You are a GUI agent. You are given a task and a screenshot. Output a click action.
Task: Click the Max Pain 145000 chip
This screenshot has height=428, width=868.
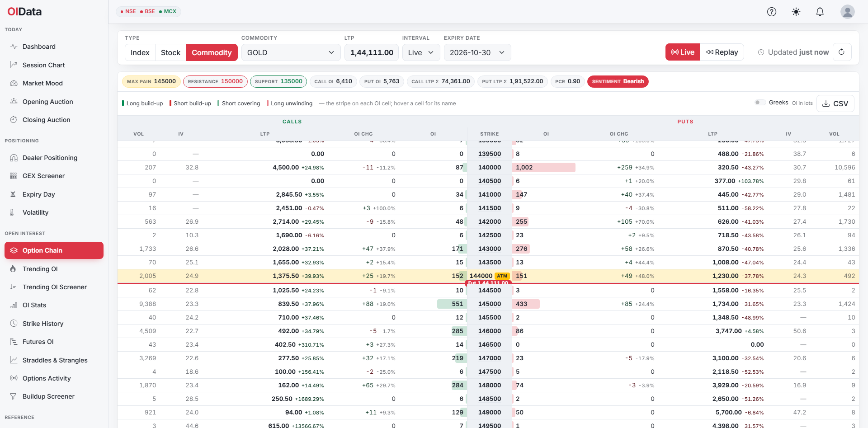[x=151, y=81]
